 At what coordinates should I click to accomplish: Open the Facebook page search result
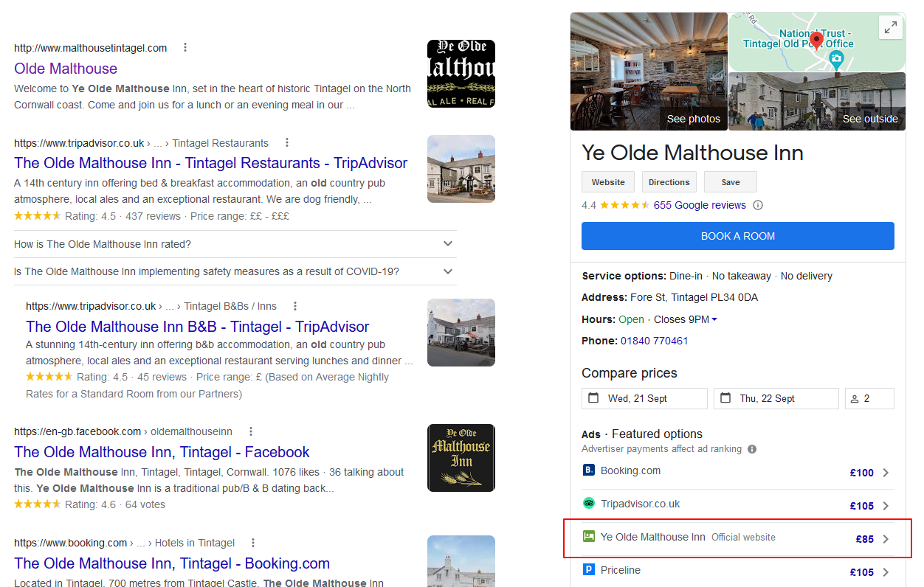162,452
